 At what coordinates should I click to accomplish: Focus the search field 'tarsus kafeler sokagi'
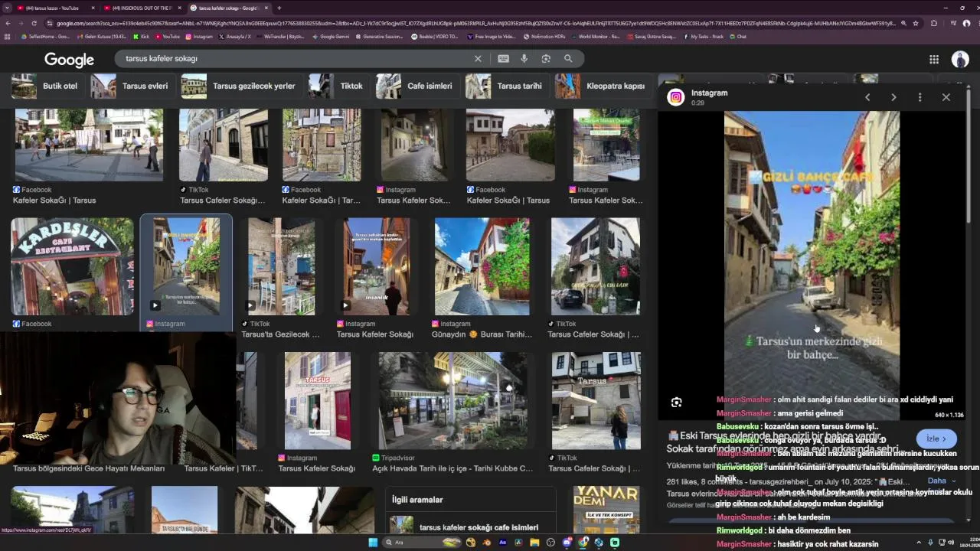point(295,58)
